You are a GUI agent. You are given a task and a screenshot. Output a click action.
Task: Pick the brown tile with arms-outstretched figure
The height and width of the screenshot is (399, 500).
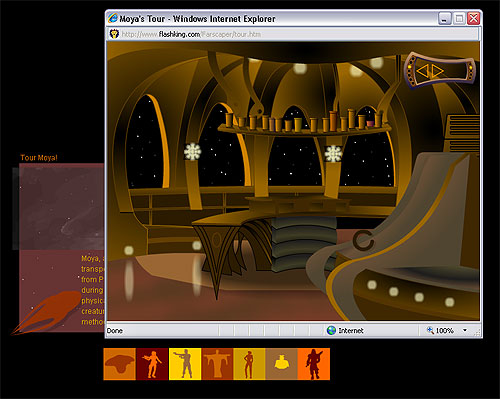[x=217, y=364]
